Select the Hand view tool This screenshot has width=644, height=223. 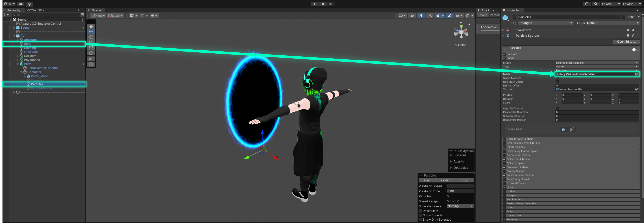click(x=91, y=26)
